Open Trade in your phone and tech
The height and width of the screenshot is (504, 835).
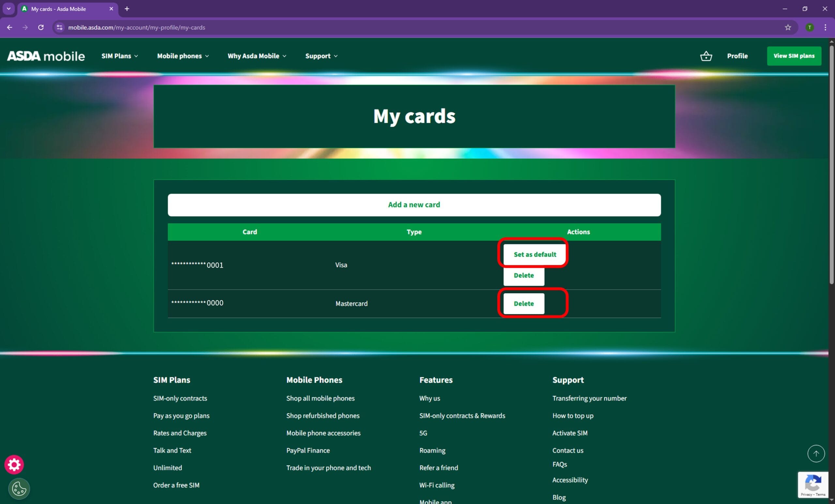[x=328, y=467]
